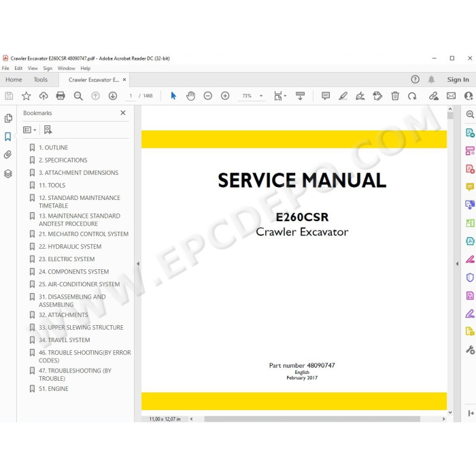Open the Edit menu
This screenshot has height=476, width=476.
coord(18,68)
